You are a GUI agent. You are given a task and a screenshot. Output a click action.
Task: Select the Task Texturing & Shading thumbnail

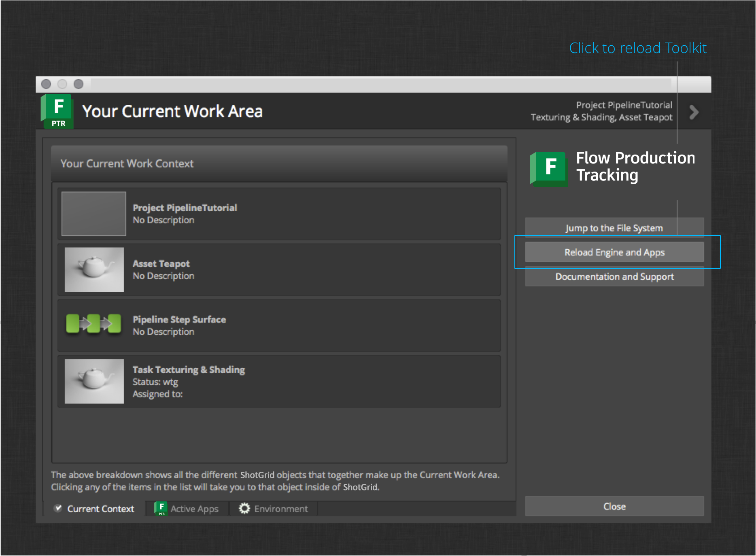[94, 381]
